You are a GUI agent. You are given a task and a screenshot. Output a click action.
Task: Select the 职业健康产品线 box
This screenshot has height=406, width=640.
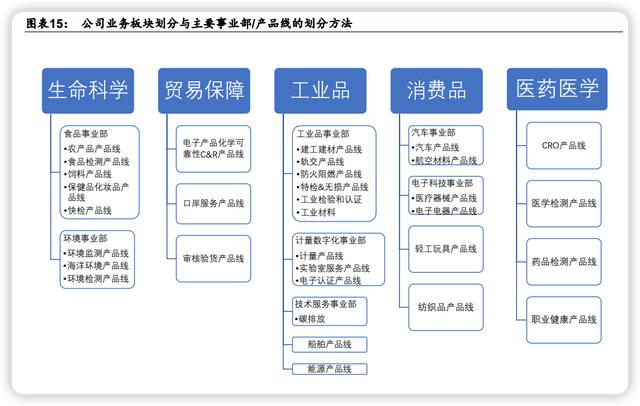(564, 320)
